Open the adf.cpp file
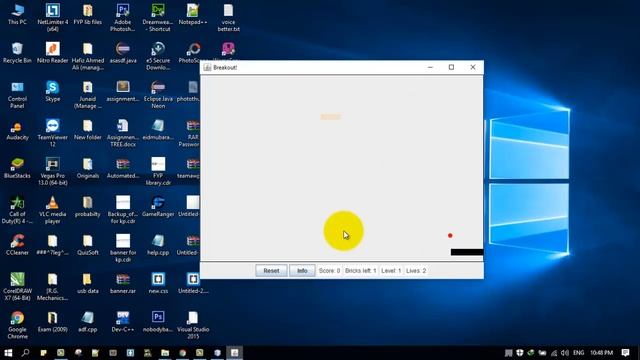The image size is (640, 360). (x=88, y=321)
